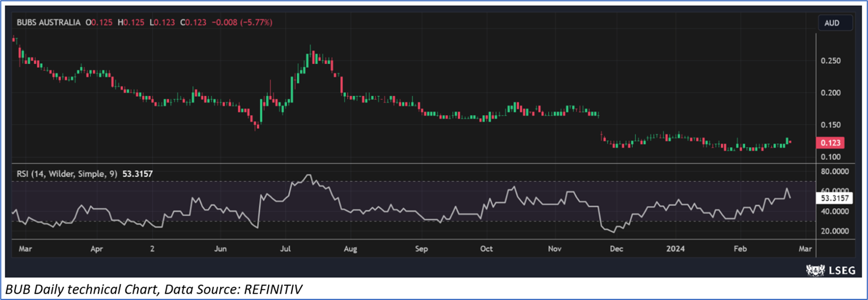Image resolution: width=868 pixels, height=300 pixels.
Task: Click the BUB Daily technical Chart caption
Action: [154, 289]
